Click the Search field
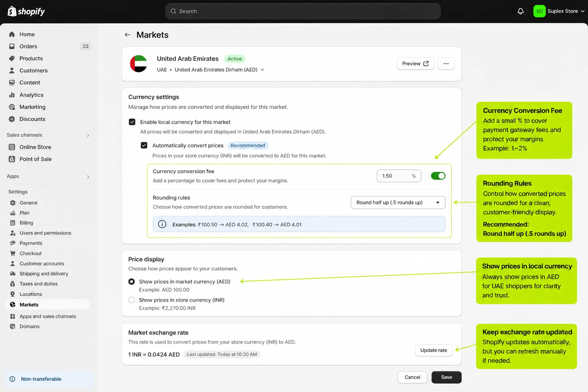This screenshot has width=588, height=392. click(x=303, y=11)
